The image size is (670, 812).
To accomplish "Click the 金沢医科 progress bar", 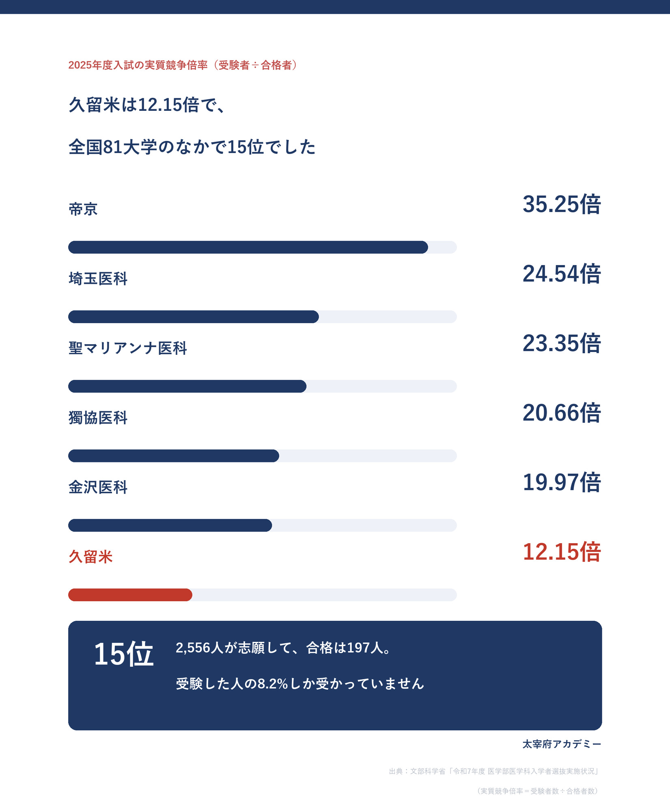I will pyautogui.click(x=262, y=525).
